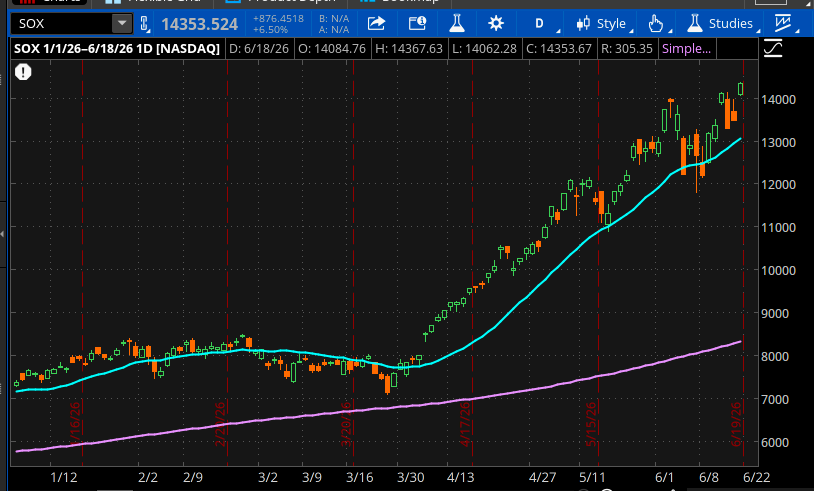
Task: Click the 5/11 date axis label
Action: pyautogui.click(x=592, y=478)
